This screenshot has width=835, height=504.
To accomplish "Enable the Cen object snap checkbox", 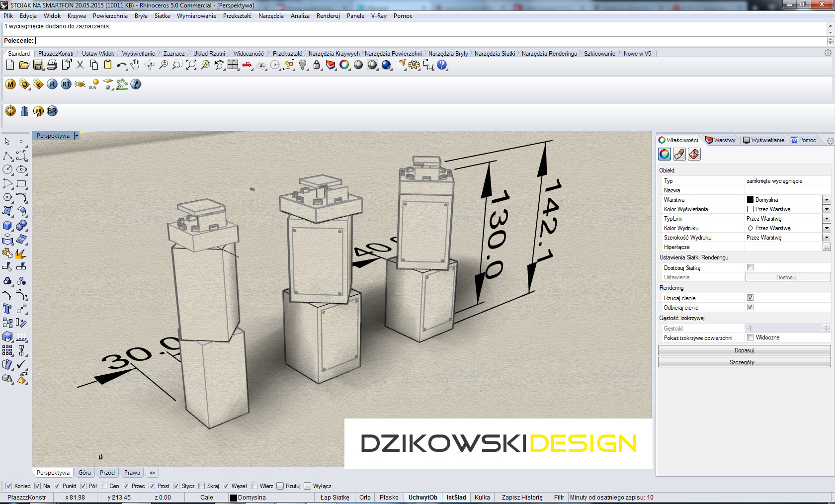I will [x=104, y=486].
